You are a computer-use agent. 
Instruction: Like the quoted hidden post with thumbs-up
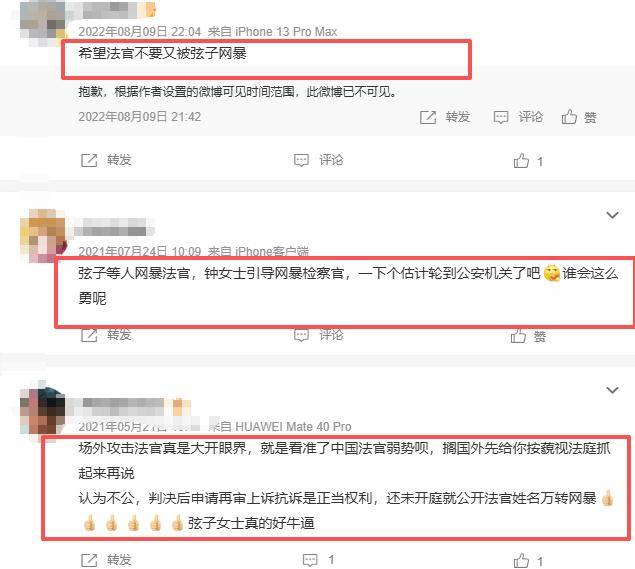[x=569, y=117]
